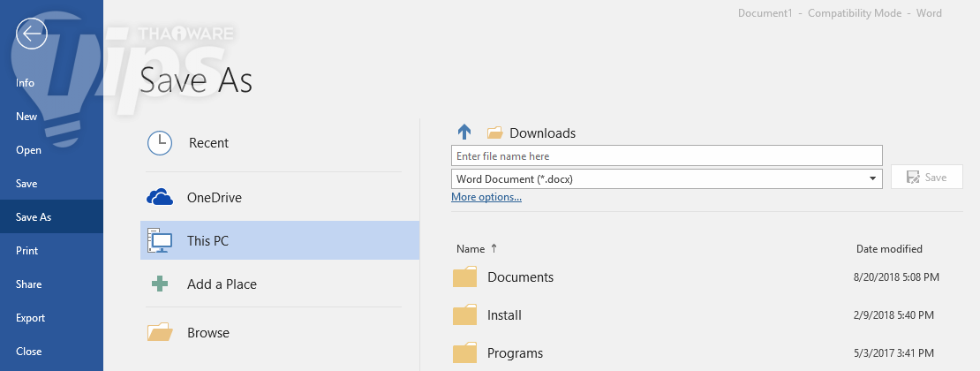Select Export in the left menu

30,318
